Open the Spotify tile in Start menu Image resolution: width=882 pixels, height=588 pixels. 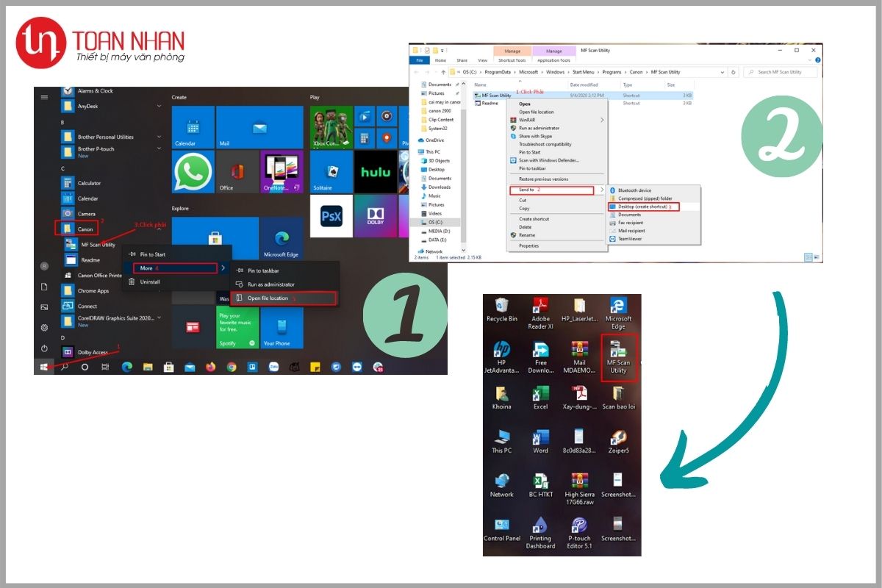click(x=237, y=327)
